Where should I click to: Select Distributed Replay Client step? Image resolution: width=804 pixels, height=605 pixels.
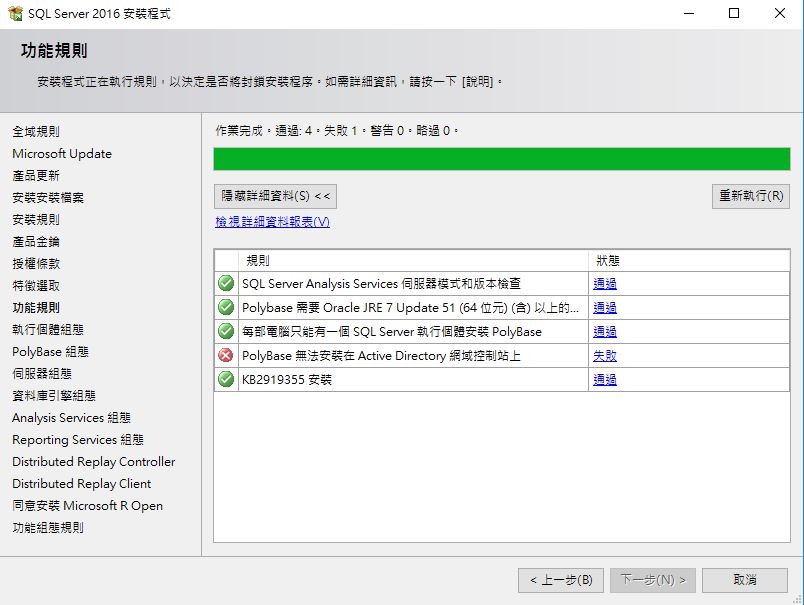82,484
